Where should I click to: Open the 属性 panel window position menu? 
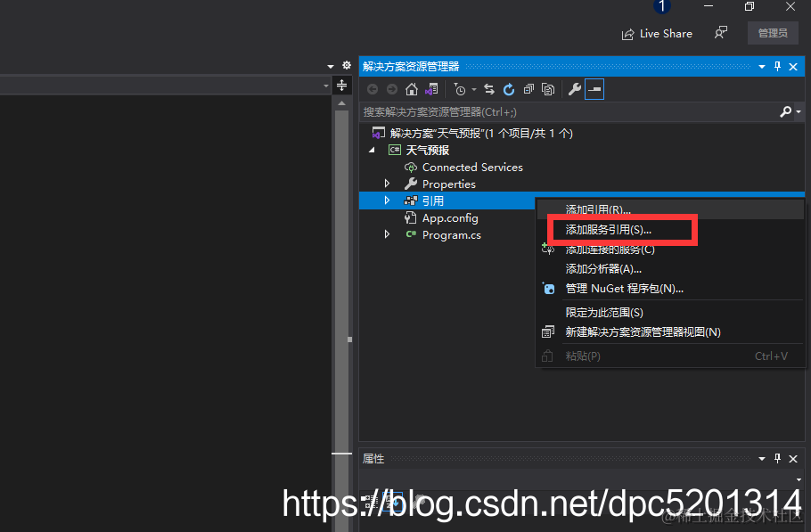[x=761, y=459]
